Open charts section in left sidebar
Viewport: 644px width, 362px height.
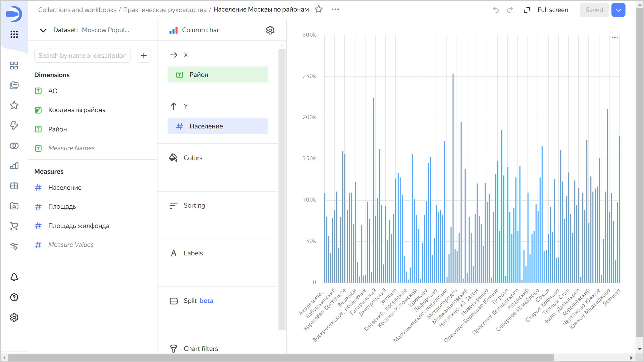pyautogui.click(x=14, y=166)
